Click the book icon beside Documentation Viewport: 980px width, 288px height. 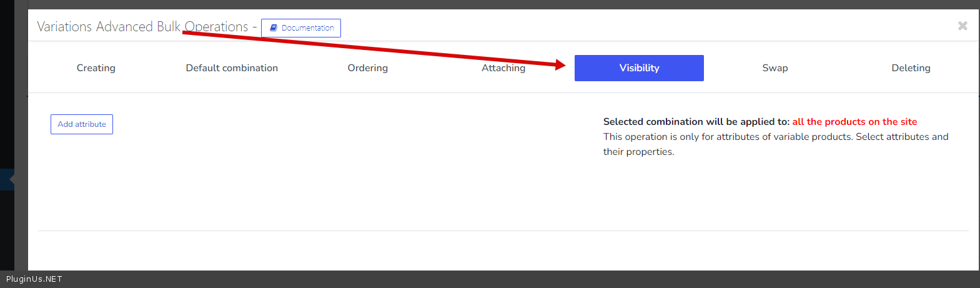pos(273,28)
